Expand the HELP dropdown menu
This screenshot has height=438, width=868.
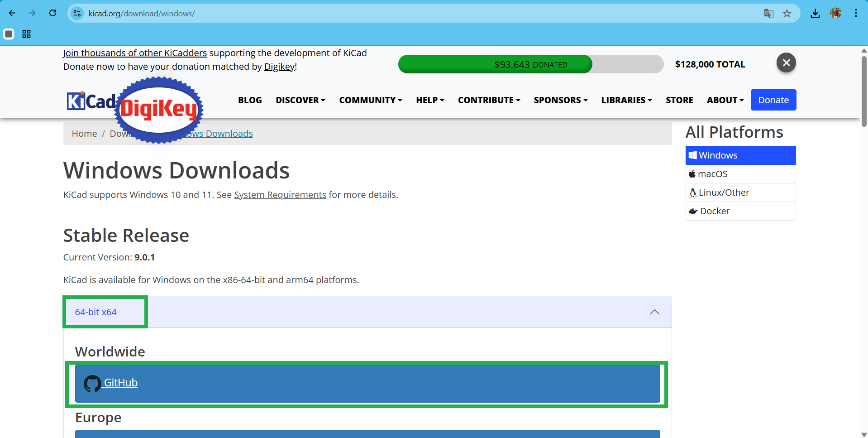(430, 100)
